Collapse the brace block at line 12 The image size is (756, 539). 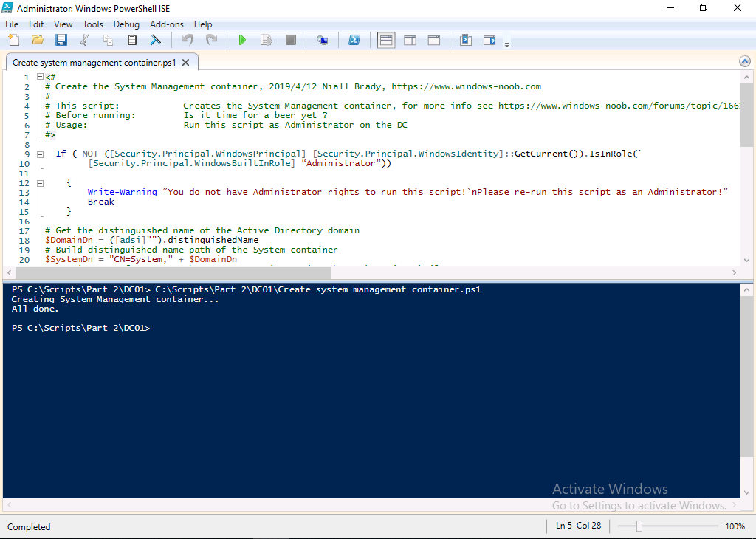(x=41, y=183)
